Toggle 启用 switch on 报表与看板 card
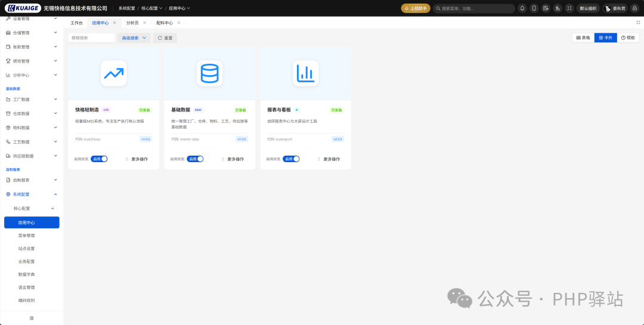 (x=291, y=159)
